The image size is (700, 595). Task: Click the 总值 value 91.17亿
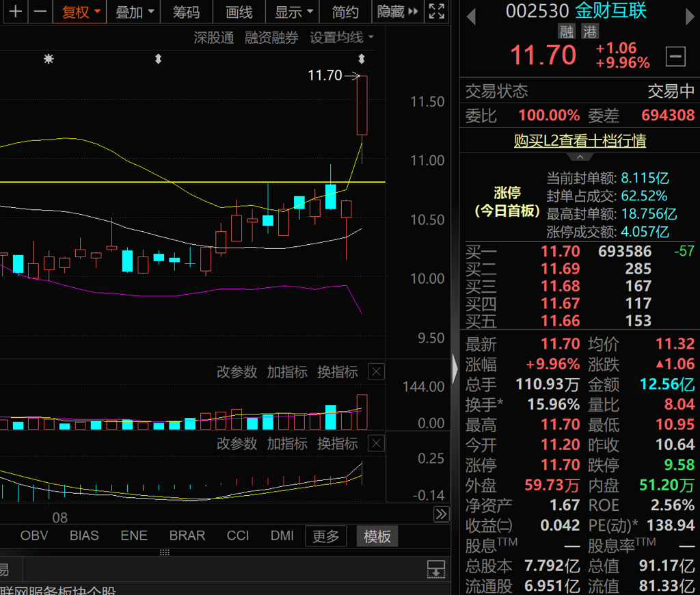tap(667, 566)
